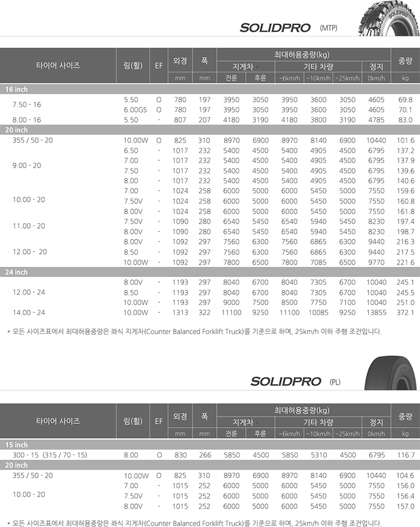
Task: Click the load value '5310'
Action: [x=319, y=455]
